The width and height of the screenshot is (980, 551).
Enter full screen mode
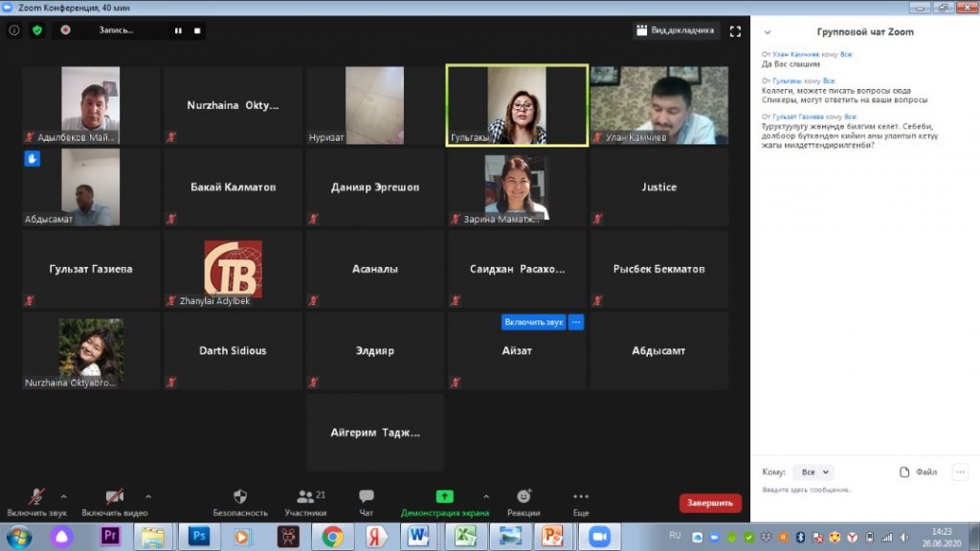pos(735,31)
